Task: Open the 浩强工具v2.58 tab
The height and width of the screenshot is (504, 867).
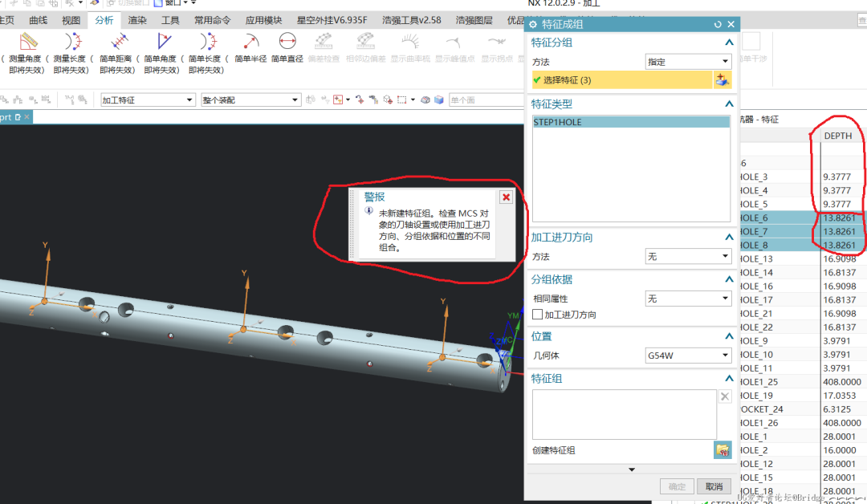Action: 411,20
